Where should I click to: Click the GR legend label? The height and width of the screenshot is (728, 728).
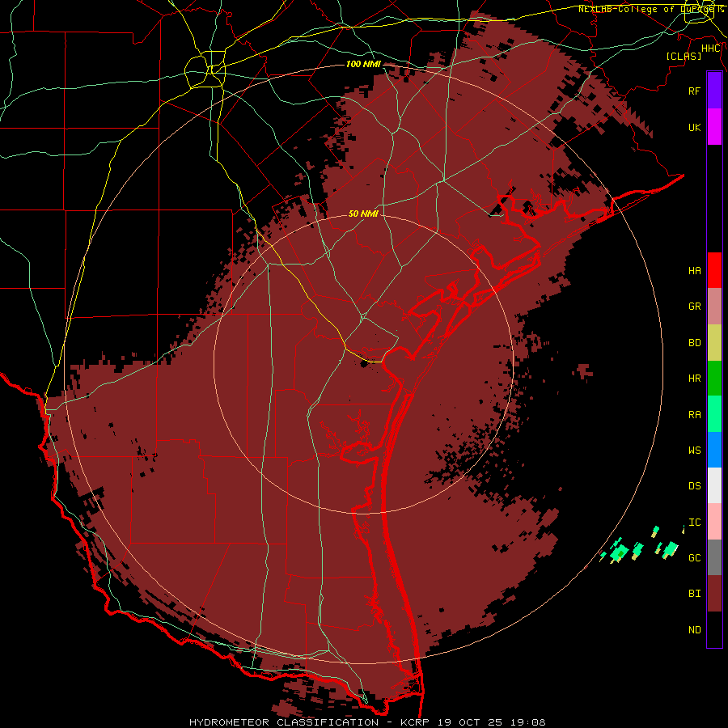click(694, 307)
